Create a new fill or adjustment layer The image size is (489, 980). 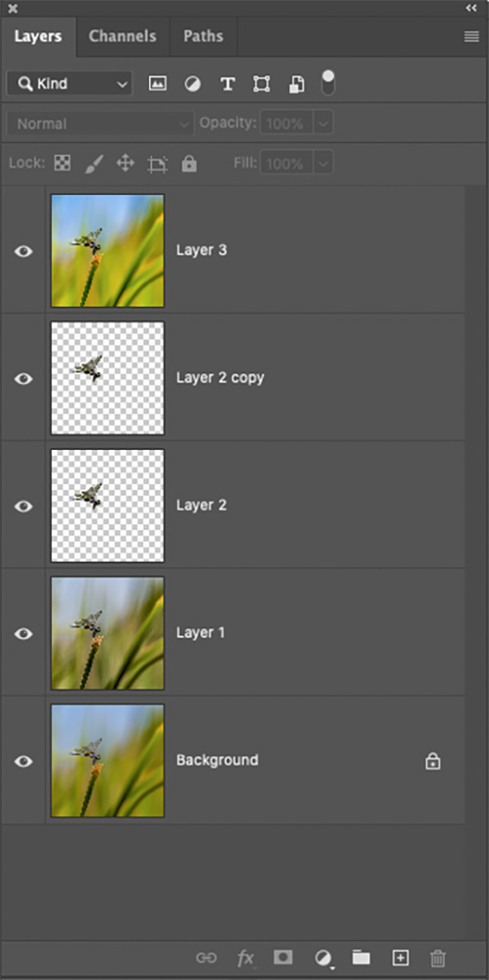tap(323, 957)
